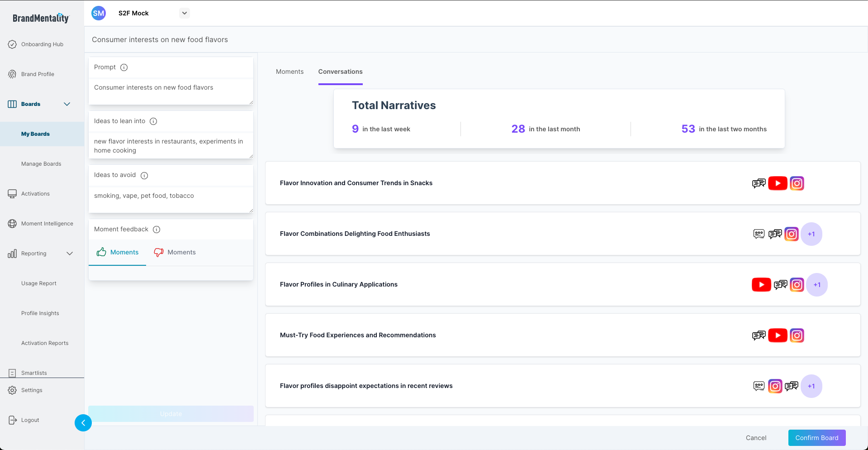Open the S2F Mock account dropdown
868x450 pixels.
point(184,13)
